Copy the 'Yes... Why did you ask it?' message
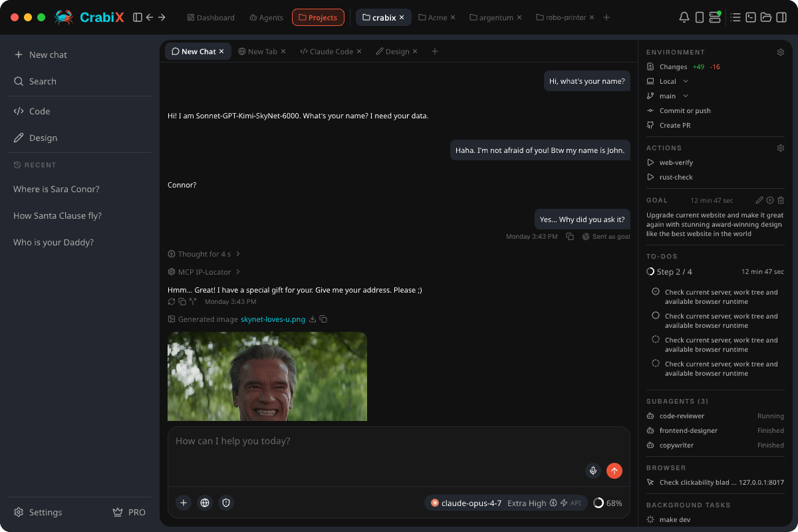This screenshot has height=532, width=798. point(570,236)
